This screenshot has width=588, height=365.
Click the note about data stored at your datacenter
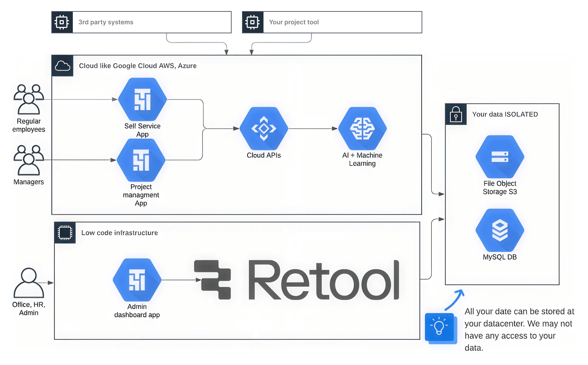pos(519,330)
